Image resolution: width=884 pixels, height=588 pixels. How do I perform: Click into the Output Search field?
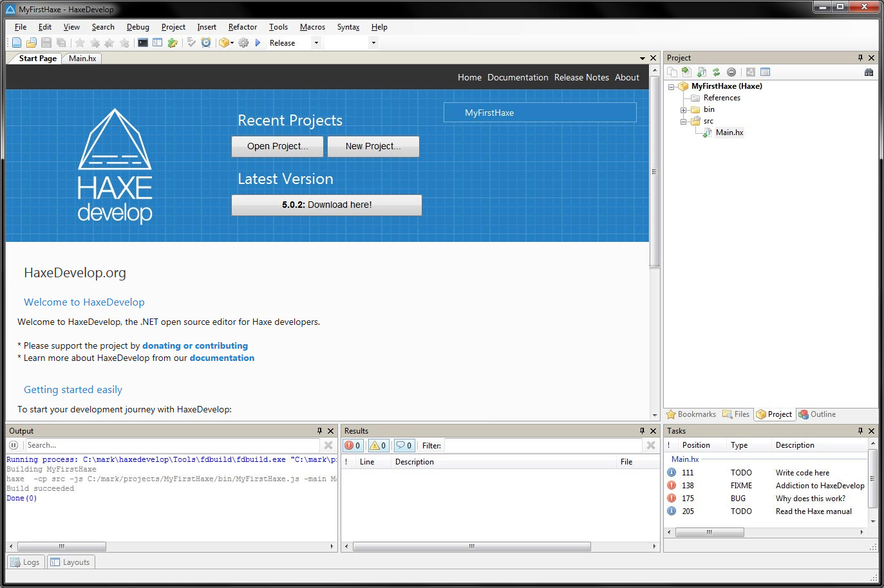pyautogui.click(x=172, y=445)
